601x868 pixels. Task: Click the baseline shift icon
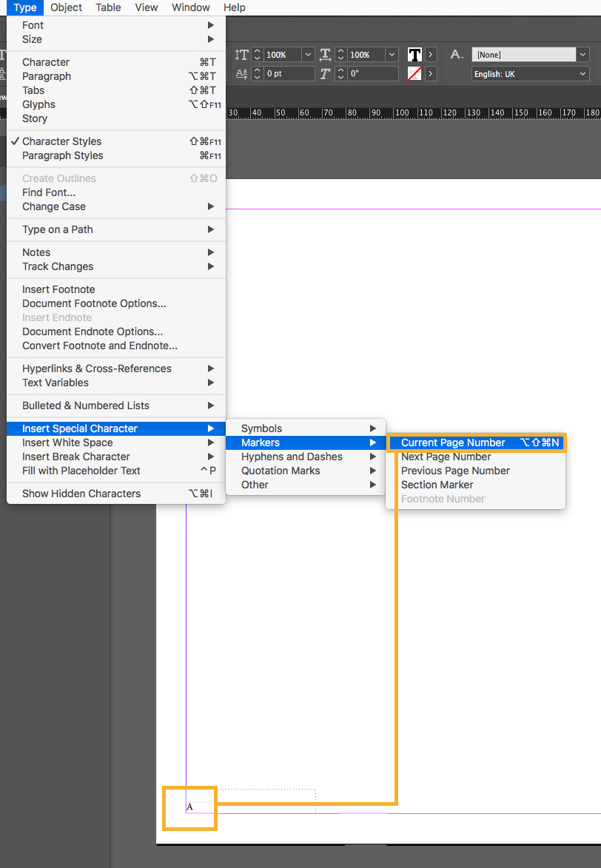(x=241, y=74)
